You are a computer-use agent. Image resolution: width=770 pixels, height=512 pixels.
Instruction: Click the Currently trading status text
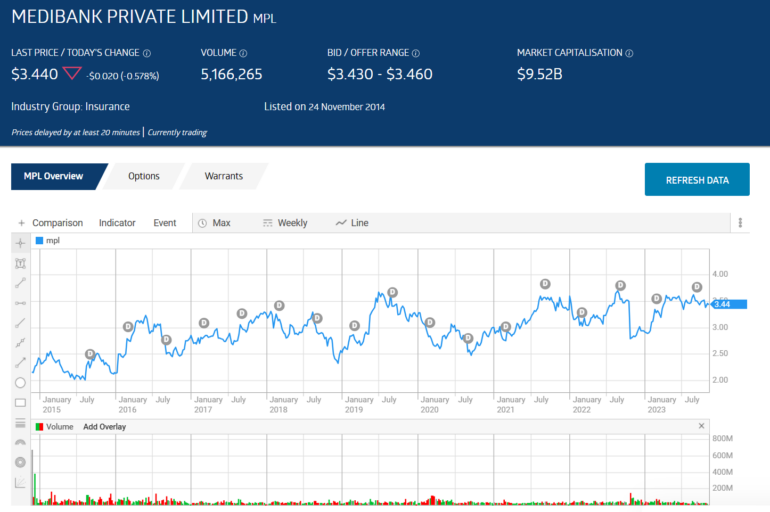[177, 133]
